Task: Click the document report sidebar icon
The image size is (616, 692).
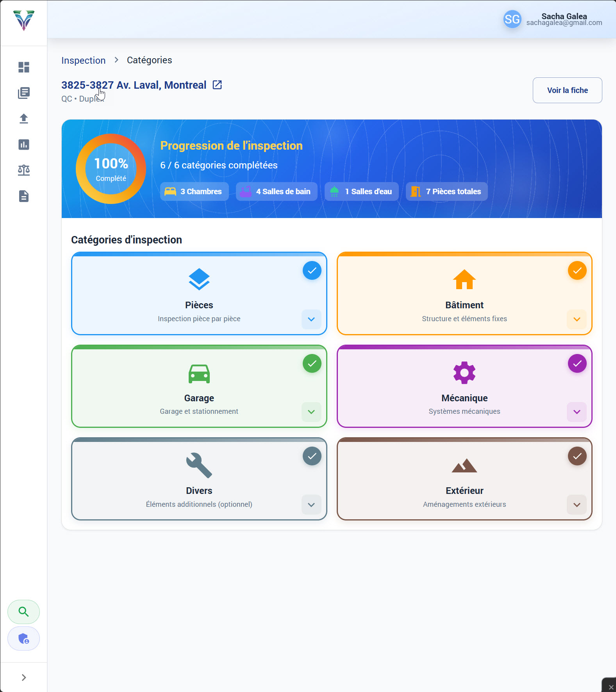Action: 24,196
